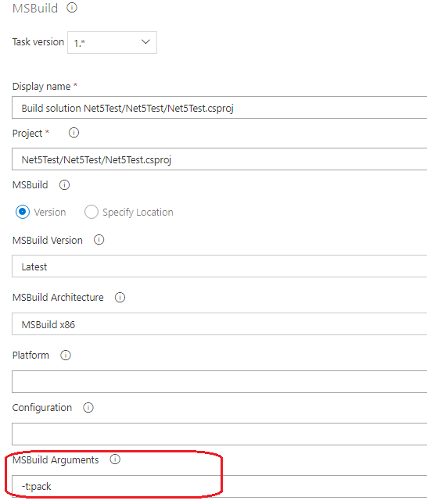Click the MSBuild Version label
427x504 pixels.
[47, 240]
